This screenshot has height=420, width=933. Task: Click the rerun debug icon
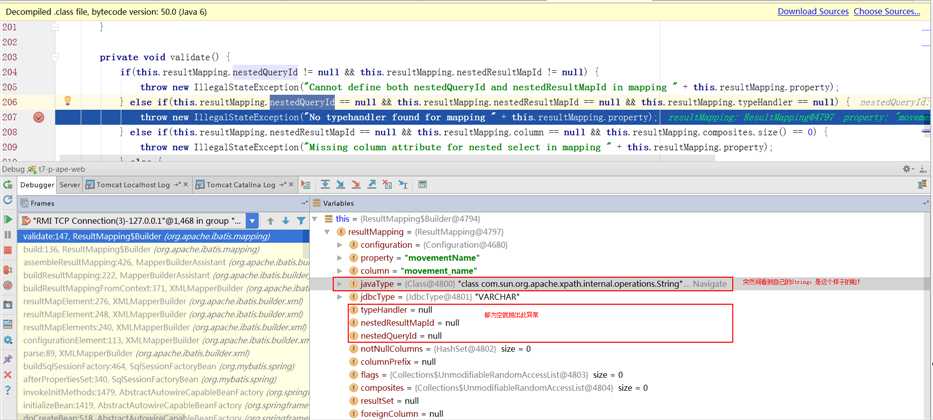click(x=8, y=185)
